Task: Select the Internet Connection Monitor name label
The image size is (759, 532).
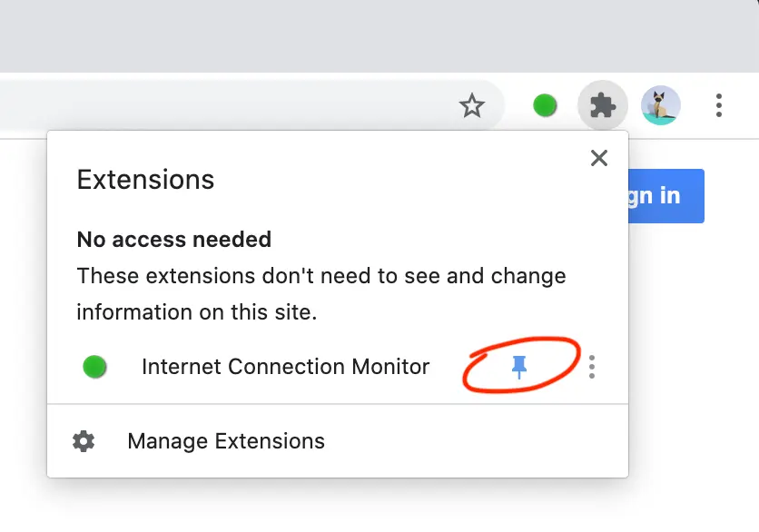Action: [x=285, y=367]
